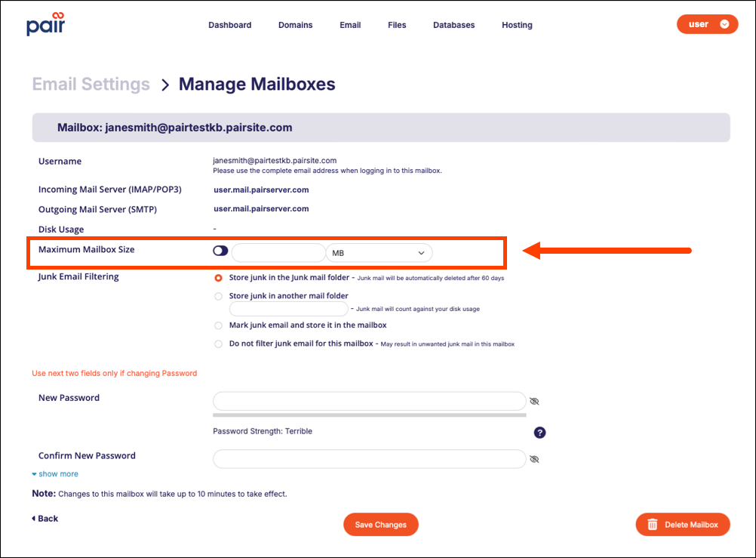Select Do not filter junk email option

coord(218,344)
